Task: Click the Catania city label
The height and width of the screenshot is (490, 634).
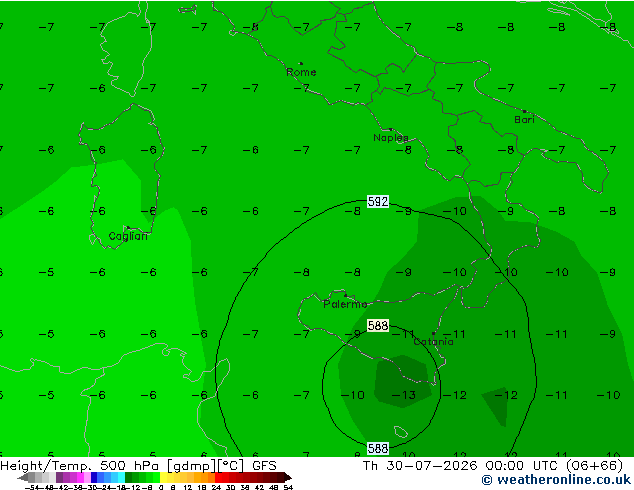Action: [x=433, y=342]
